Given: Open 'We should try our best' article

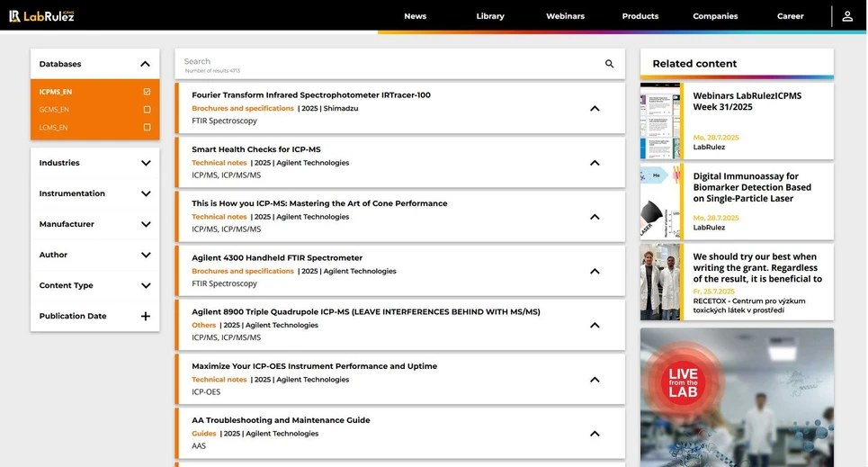Looking at the screenshot, I should point(757,267).
